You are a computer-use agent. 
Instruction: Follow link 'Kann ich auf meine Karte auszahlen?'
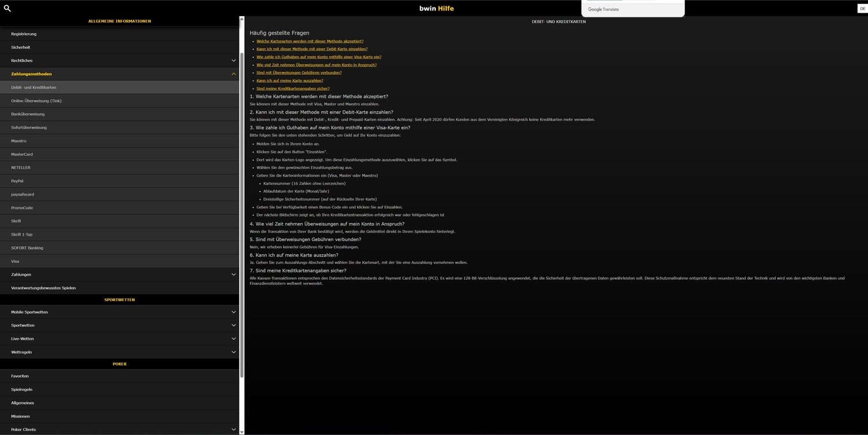(290, 81)
